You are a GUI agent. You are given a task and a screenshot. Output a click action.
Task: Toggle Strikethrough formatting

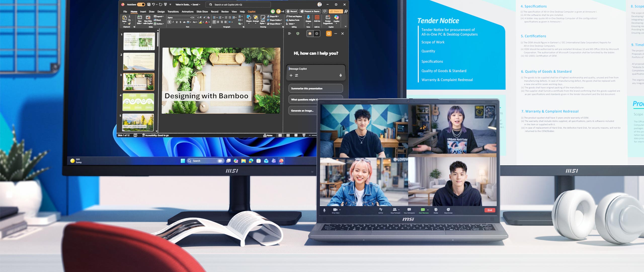pos(184,22)
